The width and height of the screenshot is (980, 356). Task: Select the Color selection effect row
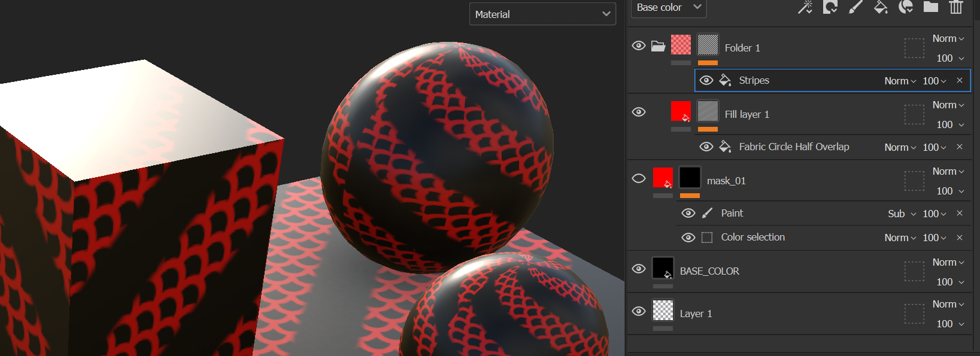point(823,238)
